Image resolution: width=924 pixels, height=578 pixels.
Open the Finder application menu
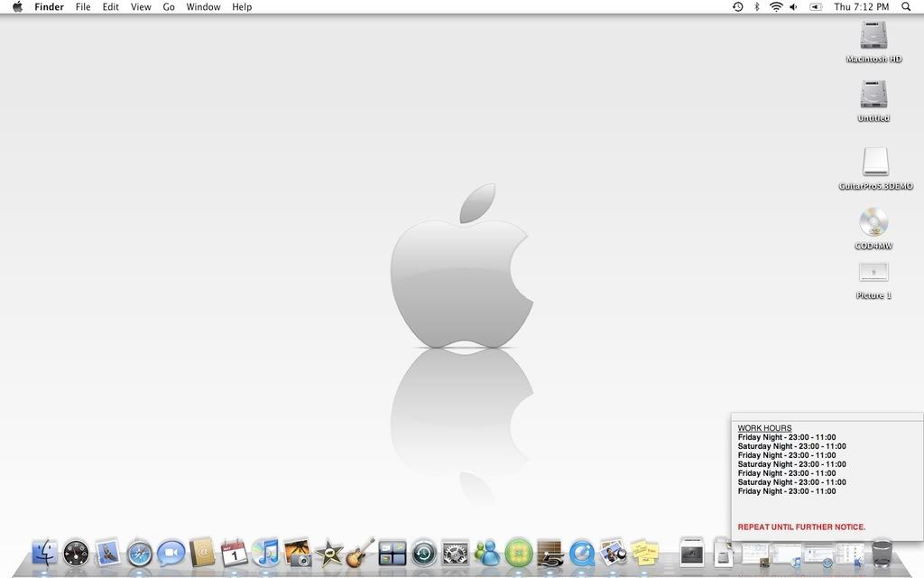pyautogui.click(x=49, y=7)
